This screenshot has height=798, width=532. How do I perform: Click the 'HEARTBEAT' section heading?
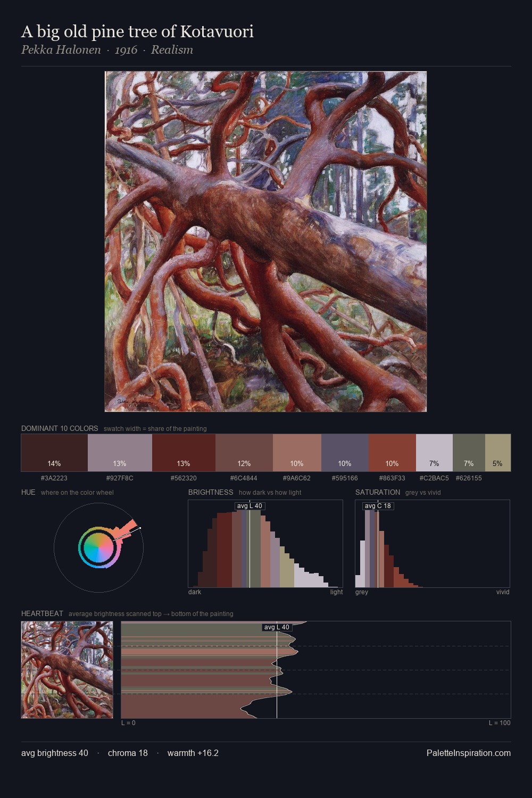click(42, 613)
